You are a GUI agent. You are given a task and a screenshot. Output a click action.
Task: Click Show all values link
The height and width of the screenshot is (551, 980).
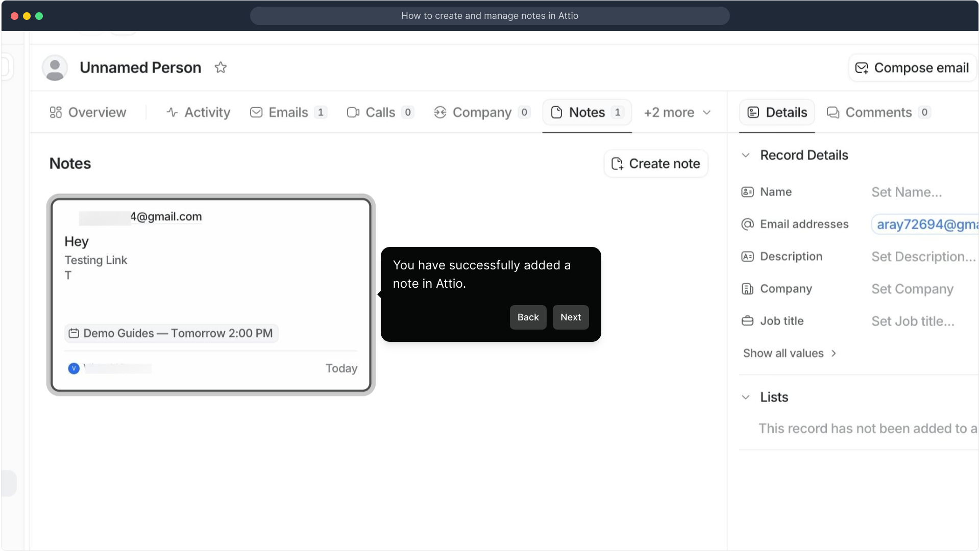[789, 353]
